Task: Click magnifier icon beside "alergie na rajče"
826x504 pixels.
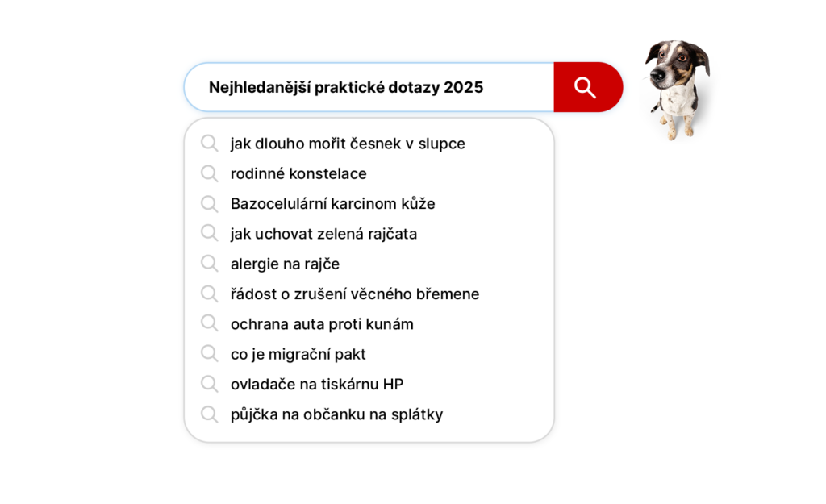Action: click(210, 264)
